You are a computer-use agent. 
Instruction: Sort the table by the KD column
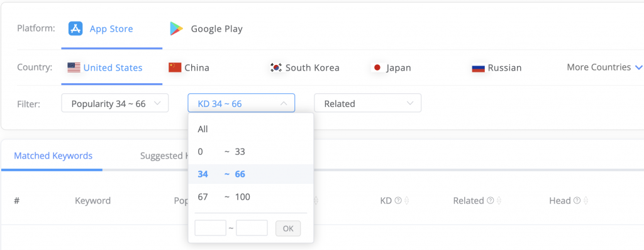point(407,201)
